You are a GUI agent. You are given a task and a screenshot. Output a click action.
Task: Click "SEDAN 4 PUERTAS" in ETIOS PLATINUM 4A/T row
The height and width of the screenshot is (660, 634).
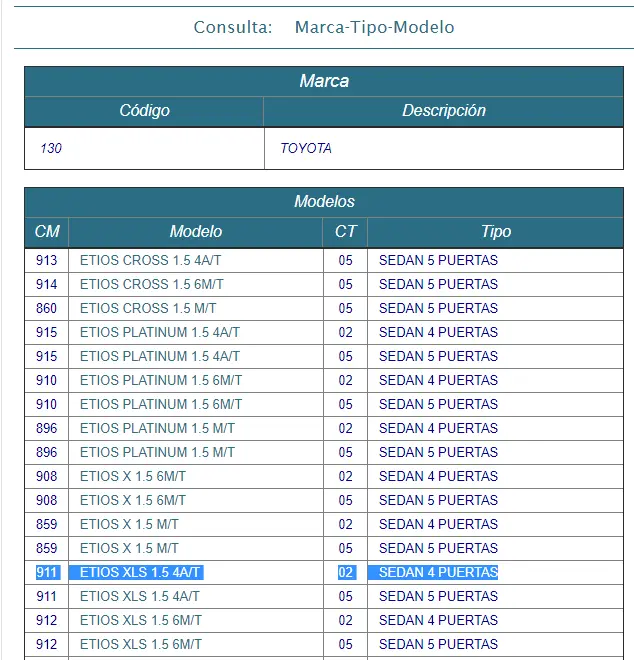click(438, 332)
